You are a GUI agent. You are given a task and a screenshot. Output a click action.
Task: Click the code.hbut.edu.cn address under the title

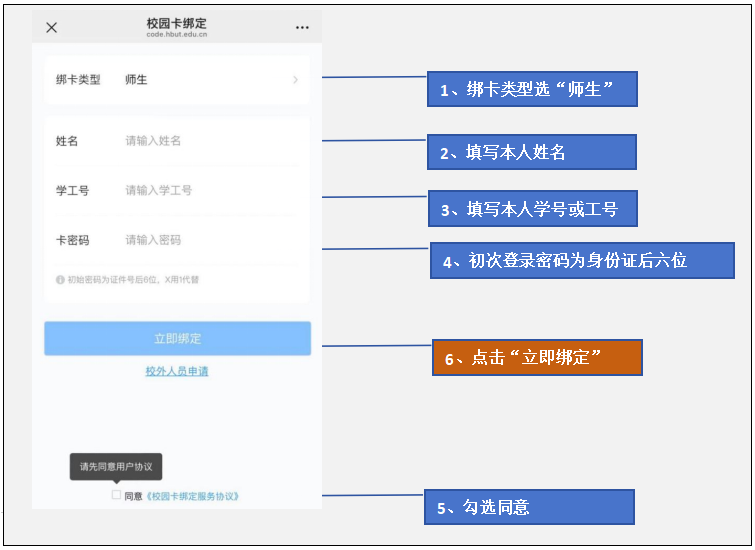[x=176, y=34]
